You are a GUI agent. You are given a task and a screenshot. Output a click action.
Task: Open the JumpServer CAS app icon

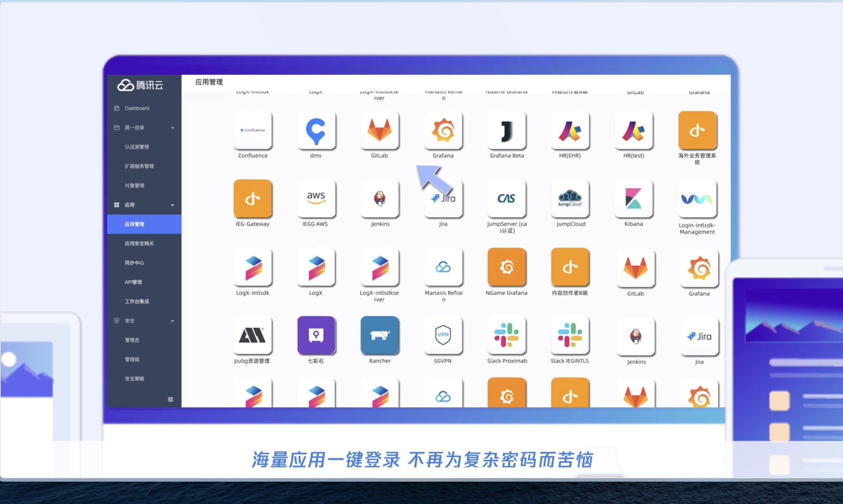(x=507, y=199)
